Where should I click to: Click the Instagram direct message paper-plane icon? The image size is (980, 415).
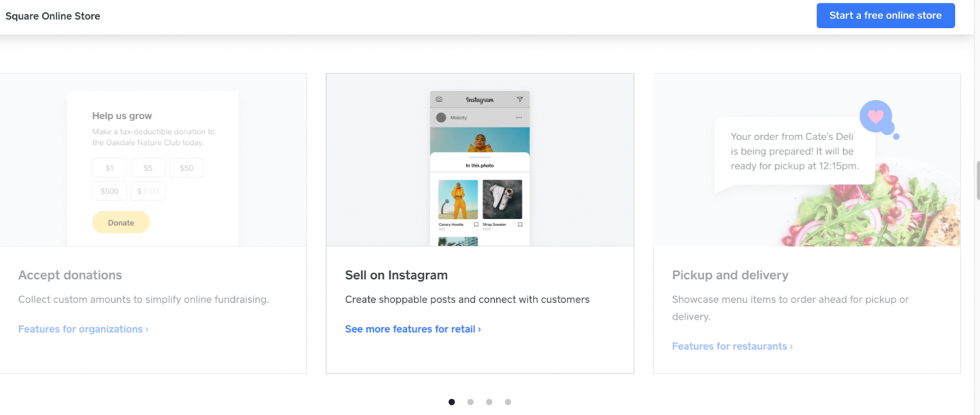click(520, 99)
